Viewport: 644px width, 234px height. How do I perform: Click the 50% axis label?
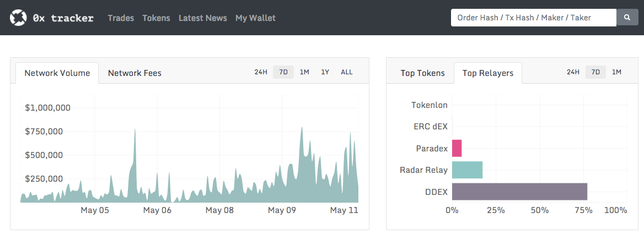point(540,210)
